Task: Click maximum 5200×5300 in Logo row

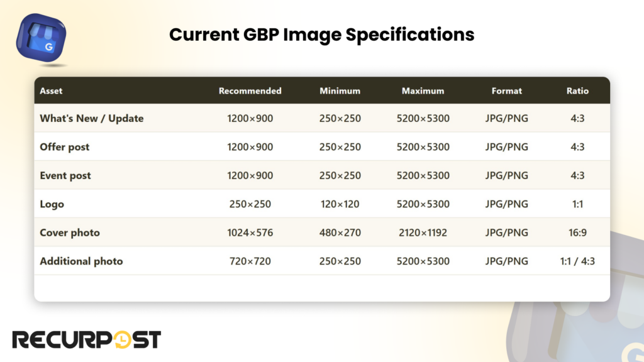Action: tap(423, 204)
